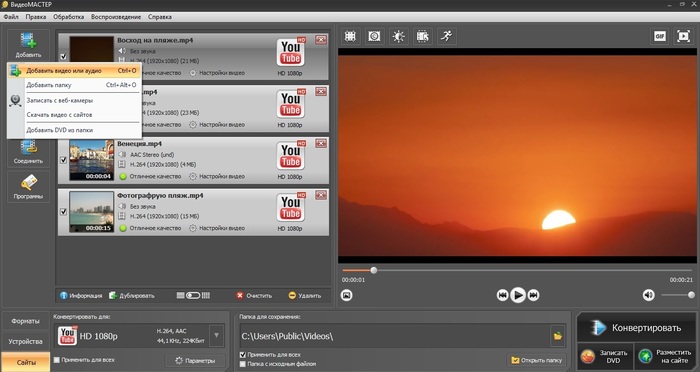Play the preview video
Viewport: 700px width, 372px height.
click(x=518, y=295)
